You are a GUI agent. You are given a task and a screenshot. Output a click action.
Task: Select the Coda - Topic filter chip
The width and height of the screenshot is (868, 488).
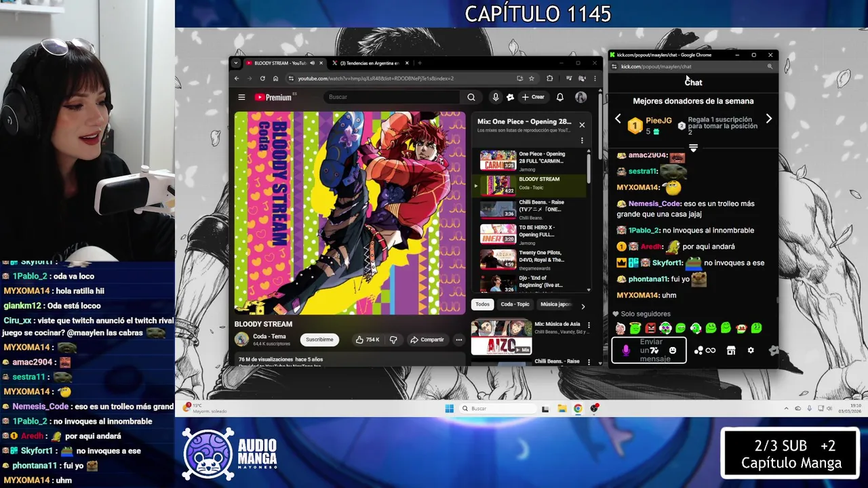[515, 304]
